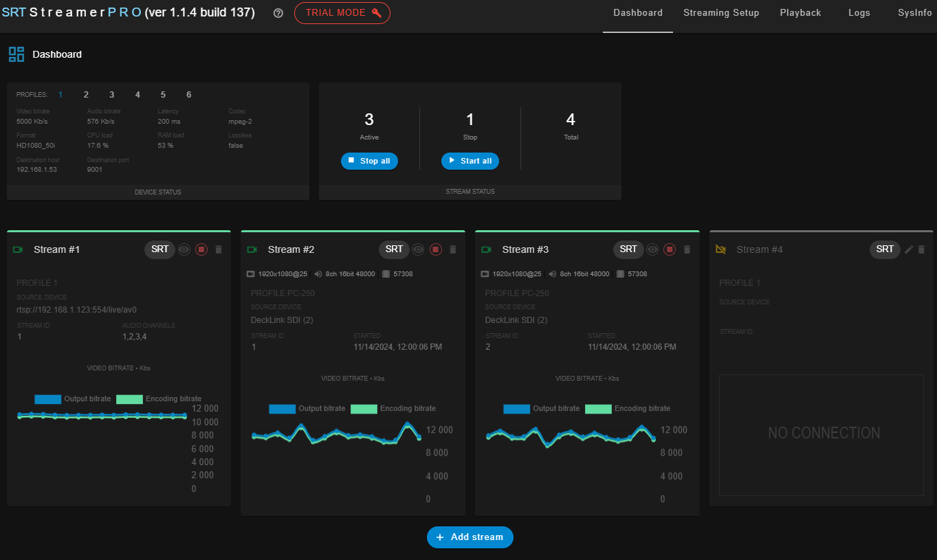The height and width of the screenshot is (560, 937).
Task: Switch to the Dashboard tab
Action: coord(638,13)
